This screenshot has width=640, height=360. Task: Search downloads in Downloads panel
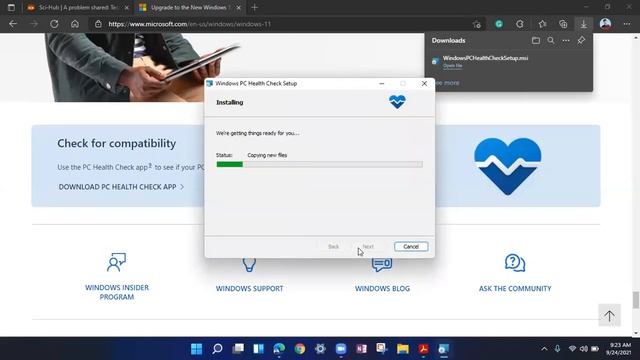point(551,40)
